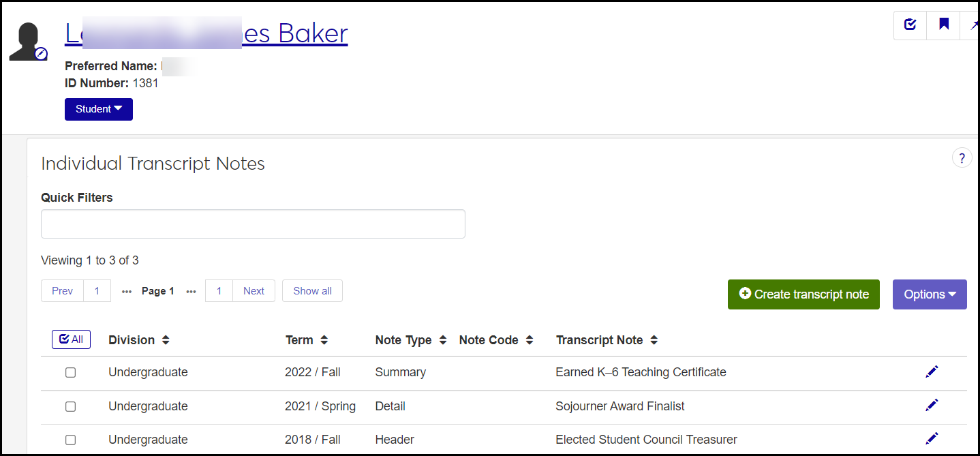Open the student name profile link
The height and width of the screenshot is (456, 980).
(x=206, y=33)
